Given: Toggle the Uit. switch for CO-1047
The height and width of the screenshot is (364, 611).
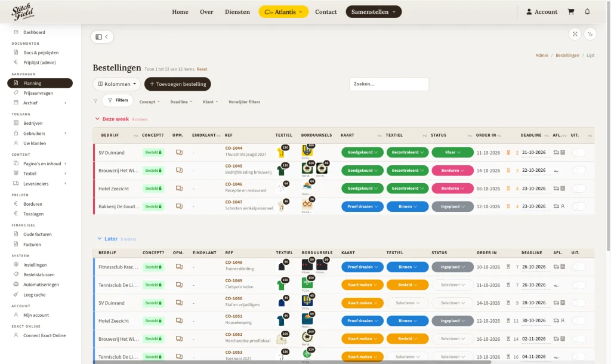Looking at the screenshot, I should tap(579, 206).
